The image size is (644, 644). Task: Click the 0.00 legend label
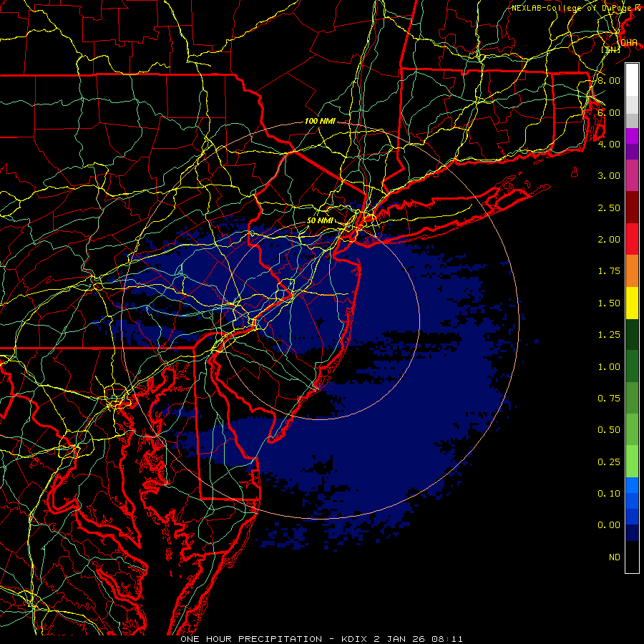click(x=609, y=525)
